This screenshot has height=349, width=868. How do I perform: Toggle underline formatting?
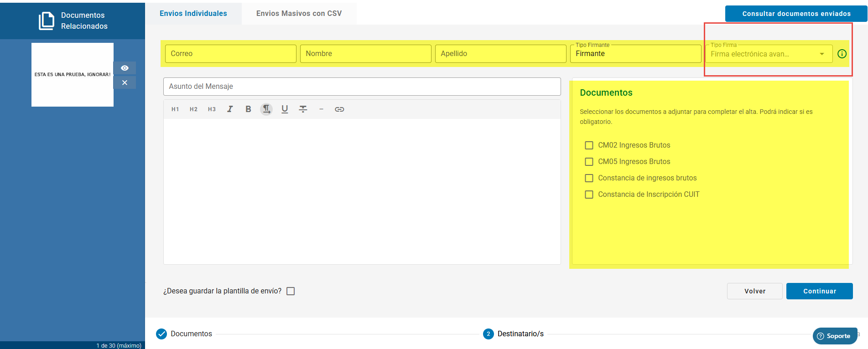[x=285, y=109]
